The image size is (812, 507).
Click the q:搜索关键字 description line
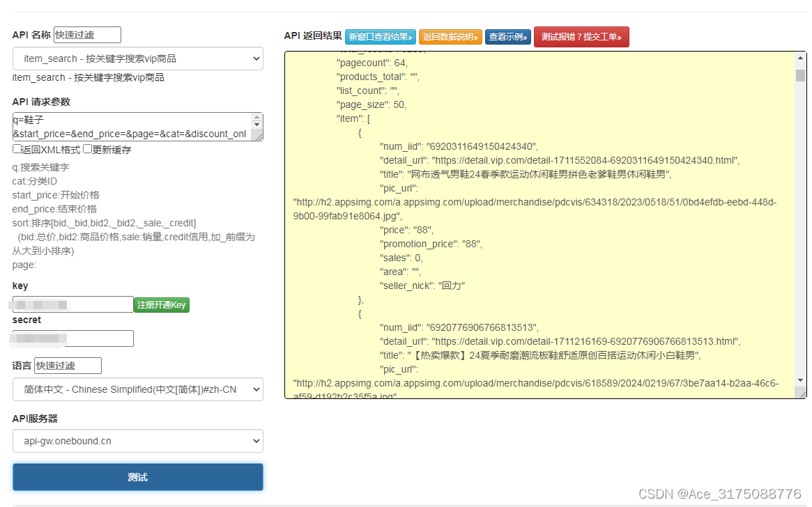point(41,167)
